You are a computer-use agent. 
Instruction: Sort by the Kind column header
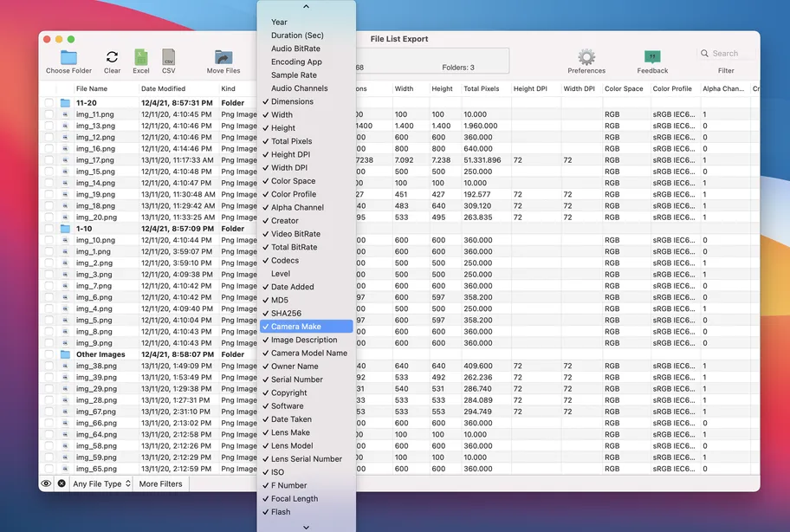[228, 88]
